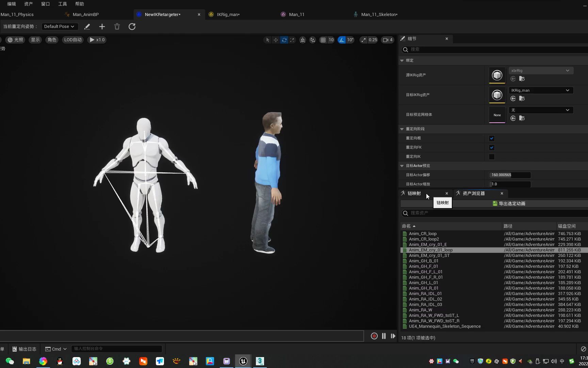Toggle grid snapping in viewport toolbar
The height and width of the screenshot is (368, 588).
[323, 40]
